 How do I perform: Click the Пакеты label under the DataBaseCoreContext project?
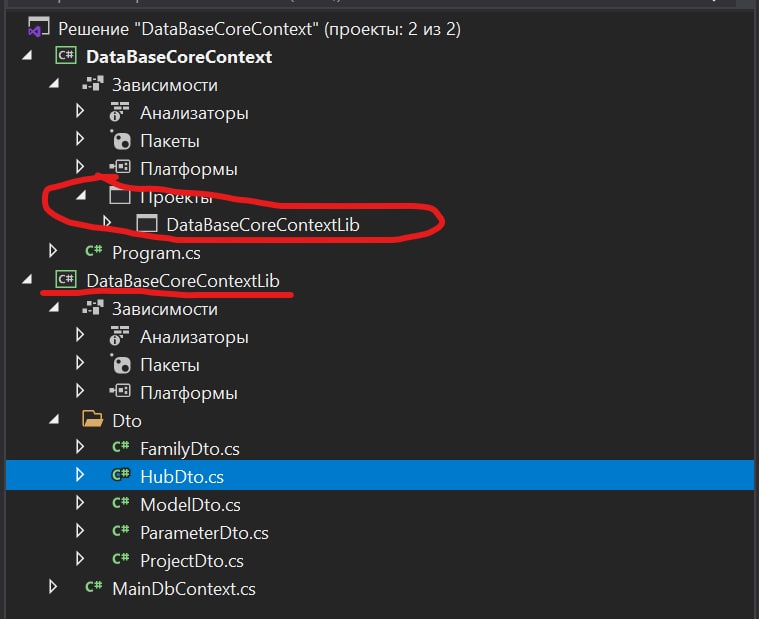pos(170,141)
